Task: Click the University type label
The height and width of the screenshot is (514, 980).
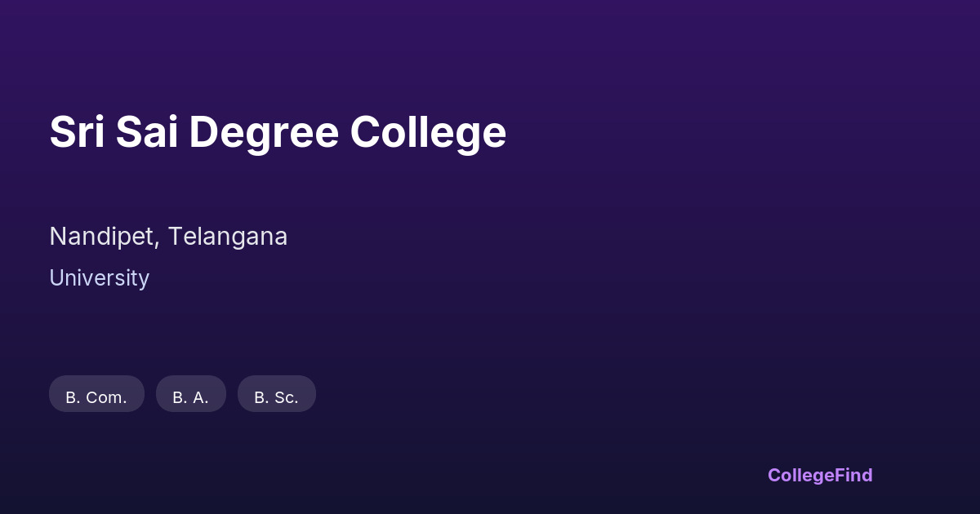Action: 99,278
